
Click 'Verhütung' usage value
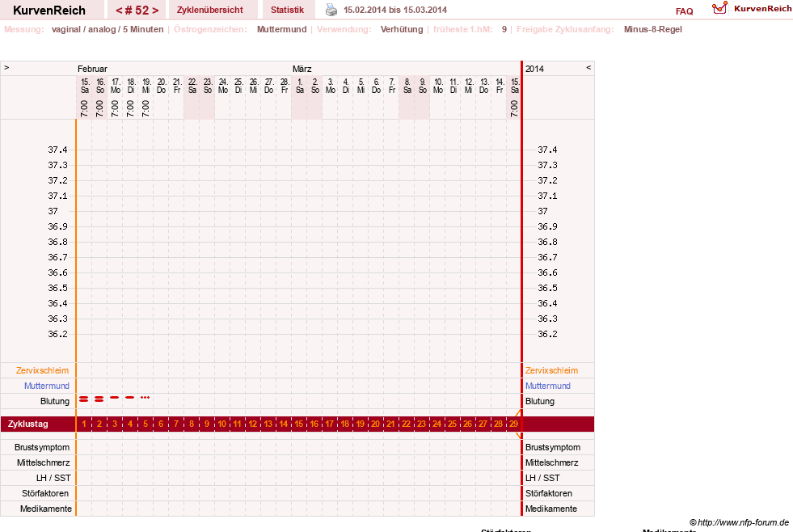click(402, 29)
